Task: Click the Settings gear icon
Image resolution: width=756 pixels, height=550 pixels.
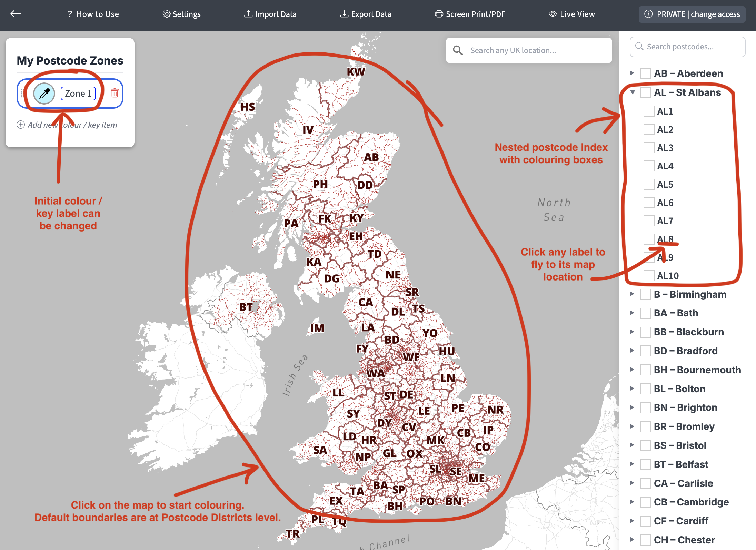Action: pos(167,14)
